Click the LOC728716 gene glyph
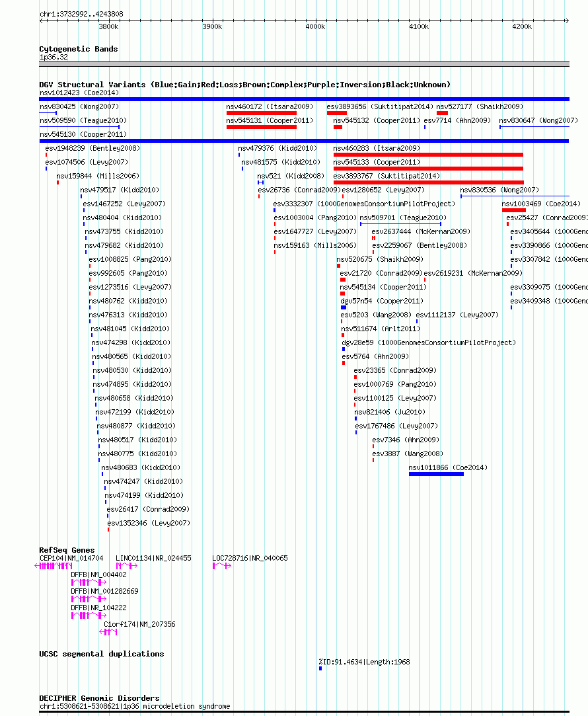 coord(222,566)
